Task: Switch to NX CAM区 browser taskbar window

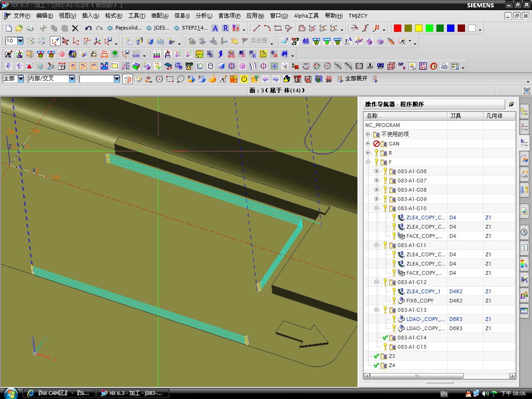Action: coord(58,393)
